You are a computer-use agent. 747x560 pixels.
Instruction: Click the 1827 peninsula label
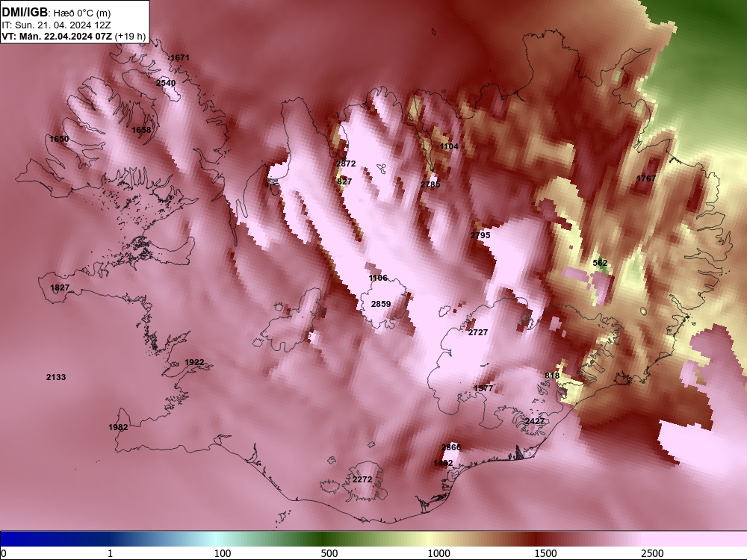tap(60, 287)
